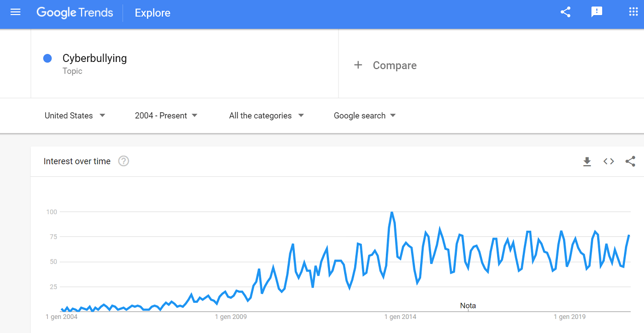Click the Nota marker on the chart
Screen dimensions: 644x333
[468, 306]
